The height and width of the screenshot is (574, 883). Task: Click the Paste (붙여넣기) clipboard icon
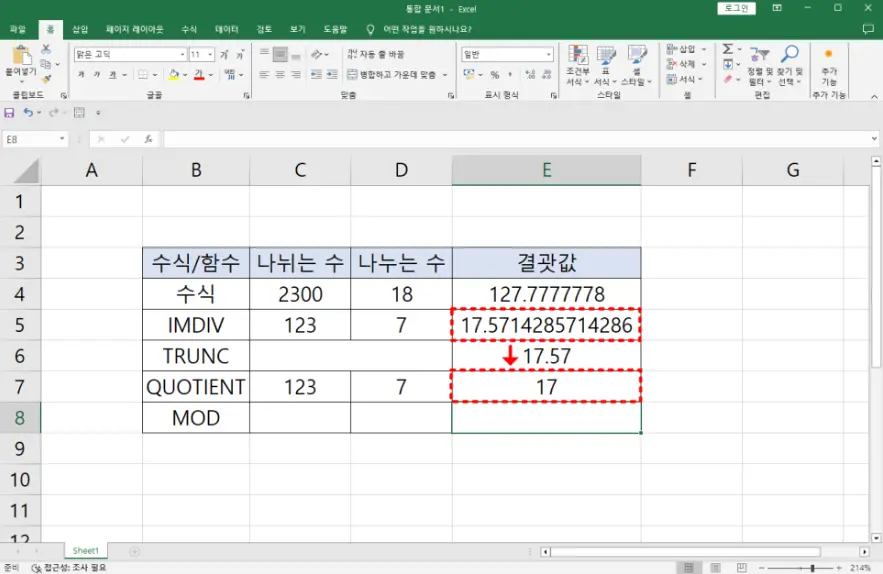(19, 58)
